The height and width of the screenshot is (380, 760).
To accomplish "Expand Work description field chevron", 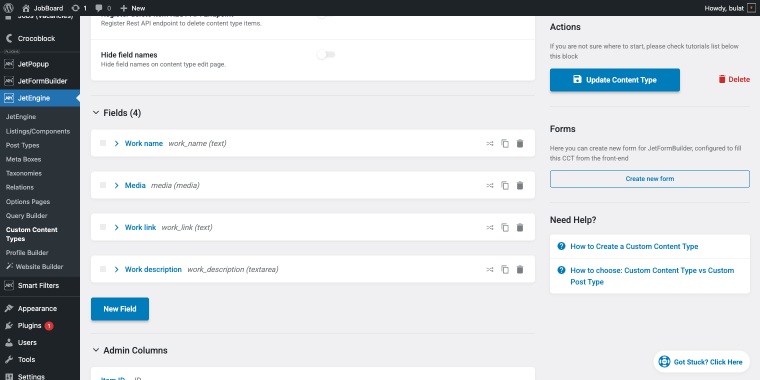I will [116, 269].
